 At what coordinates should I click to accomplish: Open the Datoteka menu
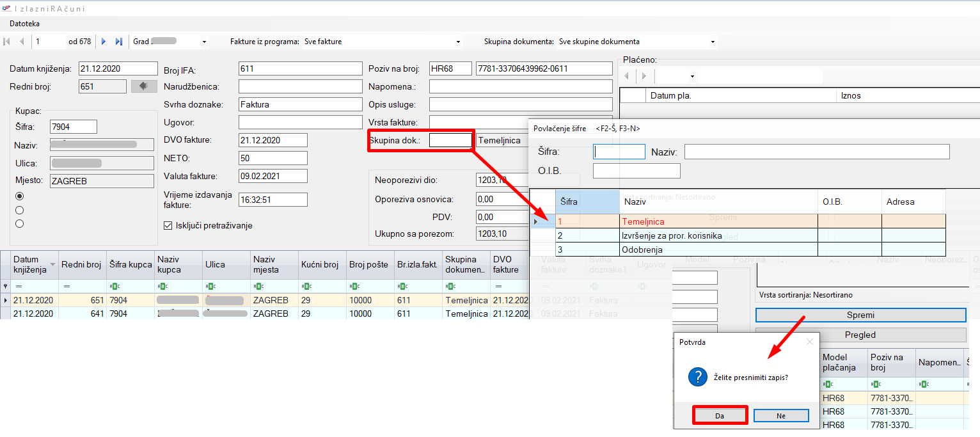point(24,24)
